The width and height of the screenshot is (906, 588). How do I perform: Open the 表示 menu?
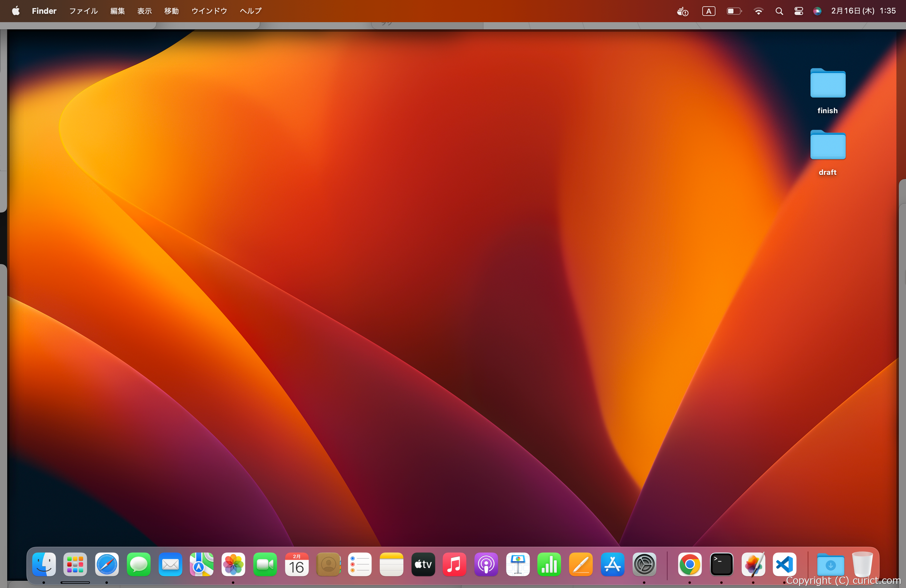pos(145,11)
